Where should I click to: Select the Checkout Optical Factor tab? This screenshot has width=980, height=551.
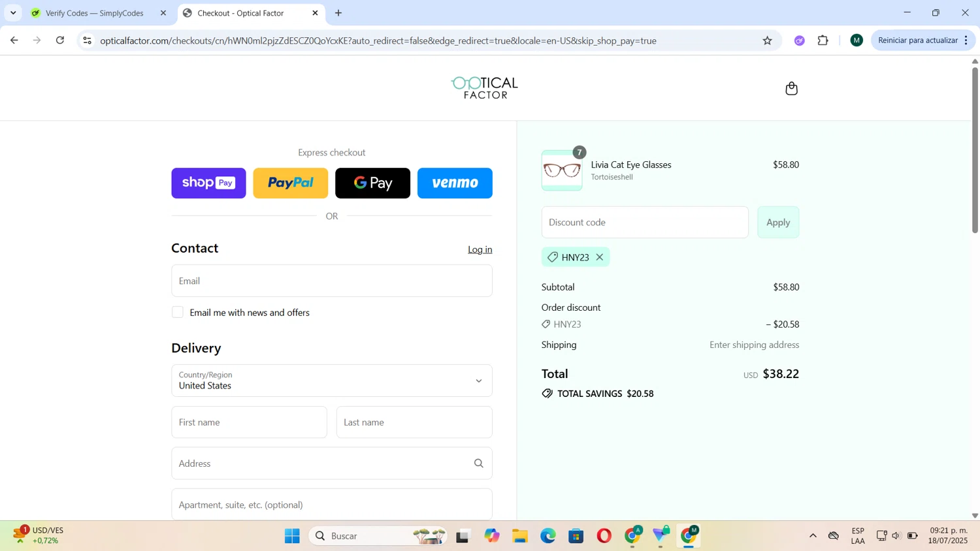[x=240, y=13]
